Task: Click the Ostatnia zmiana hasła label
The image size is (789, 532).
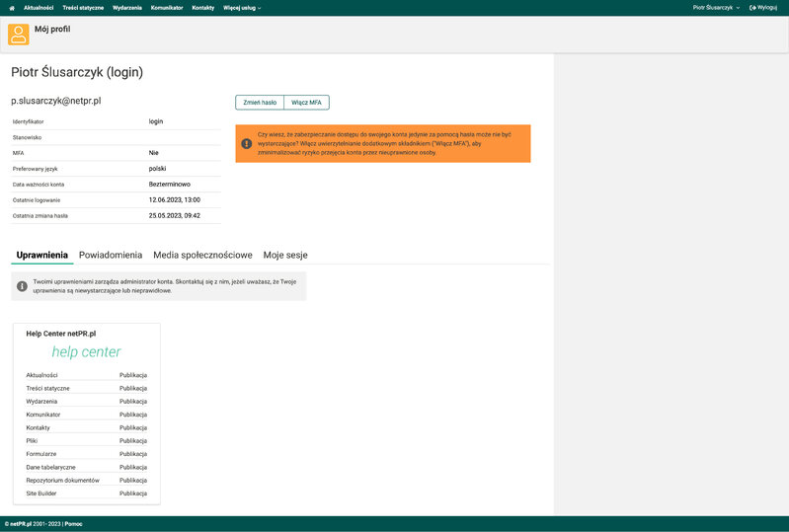Action: coord(40,216)
